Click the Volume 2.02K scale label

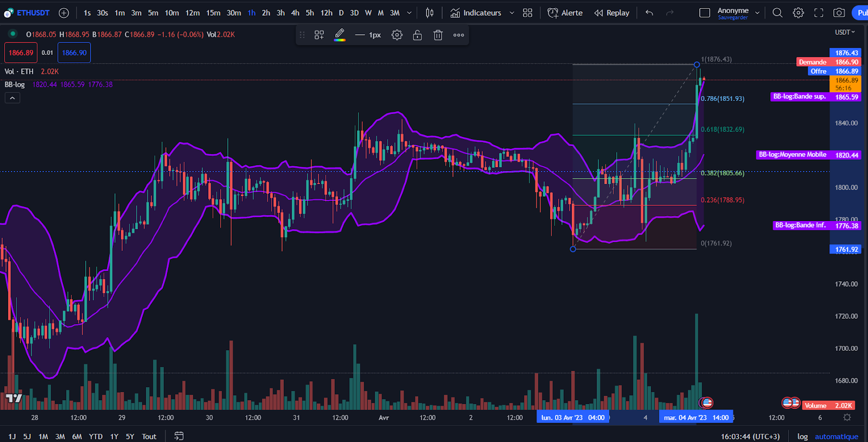828,406
